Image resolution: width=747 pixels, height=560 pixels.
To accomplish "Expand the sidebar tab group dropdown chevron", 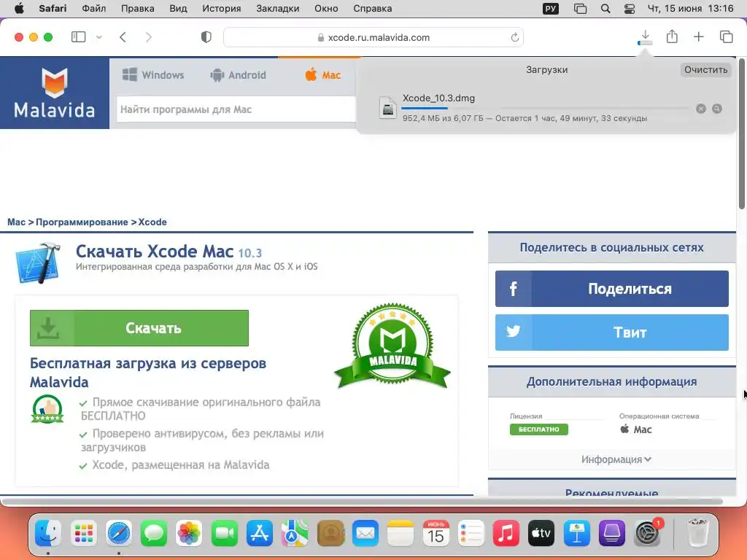I will [99, 37].
